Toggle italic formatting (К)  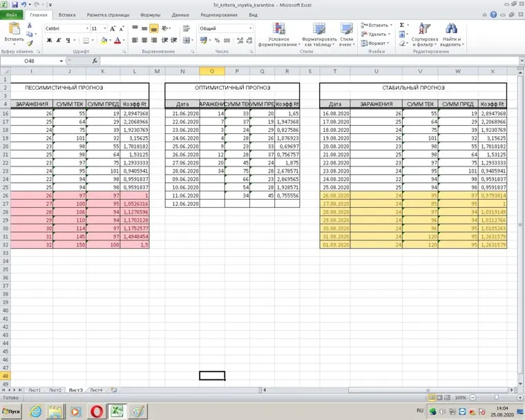(x=58, y=41)
